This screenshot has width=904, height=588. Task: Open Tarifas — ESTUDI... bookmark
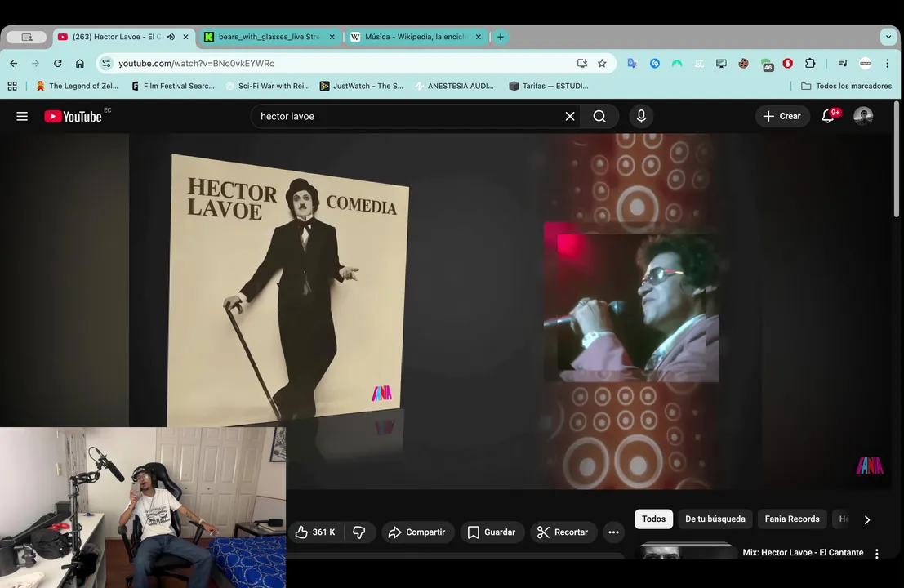(x=549, y=86)
